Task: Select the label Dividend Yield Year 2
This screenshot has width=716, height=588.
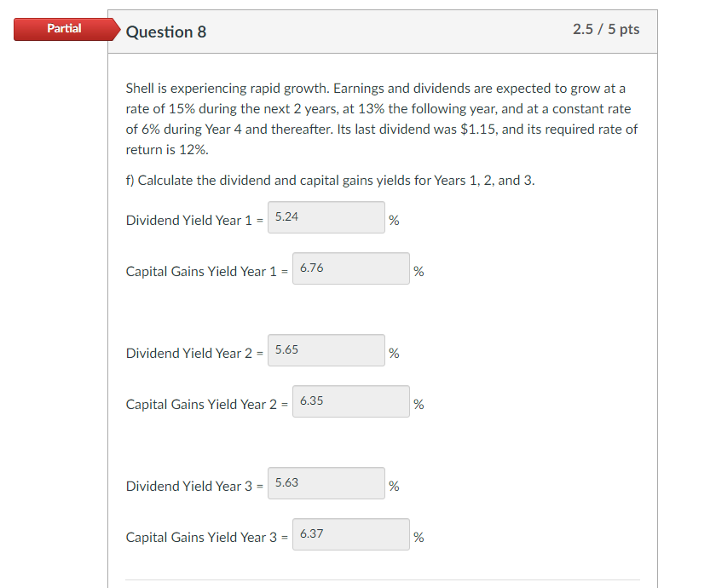Action: [189, 353]
